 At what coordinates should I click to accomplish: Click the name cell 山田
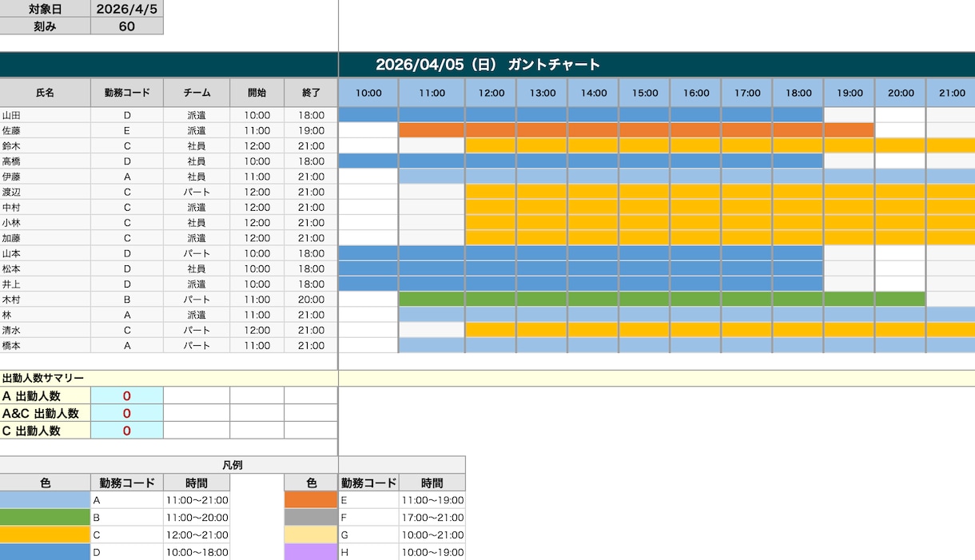46,115
